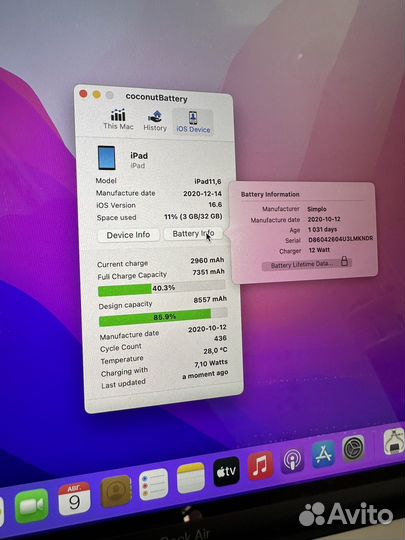The image size is (405, 540).
Task: Open the History tab
Action: click(155, 121)
